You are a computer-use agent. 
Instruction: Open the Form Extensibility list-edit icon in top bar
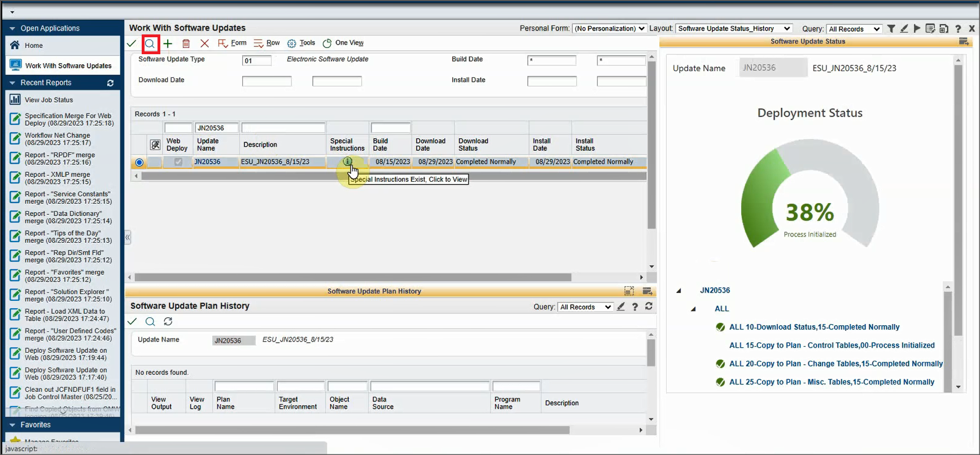(x=930, y=29)
